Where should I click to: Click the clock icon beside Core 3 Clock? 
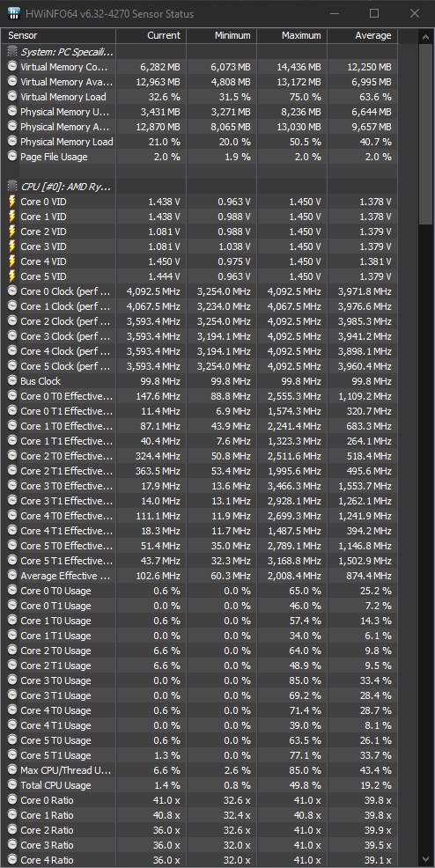(12, 336)
